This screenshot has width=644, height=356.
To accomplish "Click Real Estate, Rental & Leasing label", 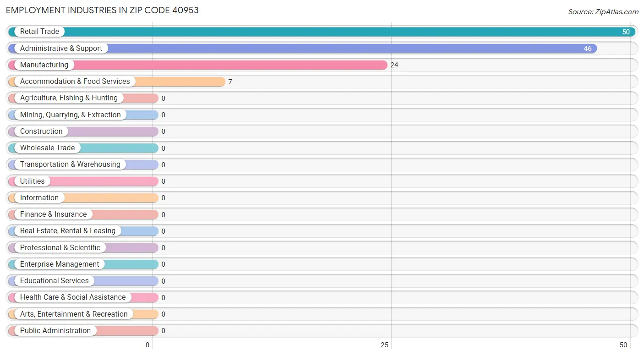I will point(68,231).
